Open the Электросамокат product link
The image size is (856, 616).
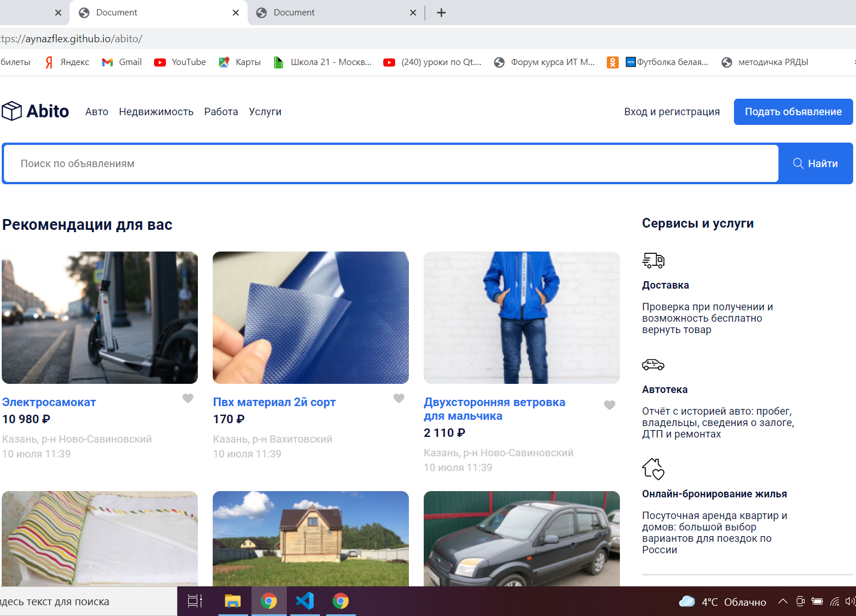pos(49,402)
